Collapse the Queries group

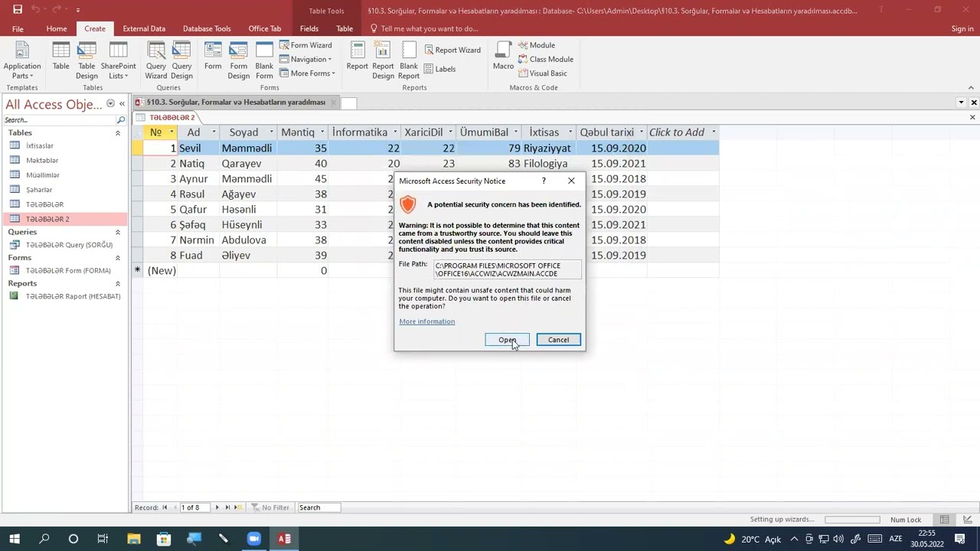117,232
